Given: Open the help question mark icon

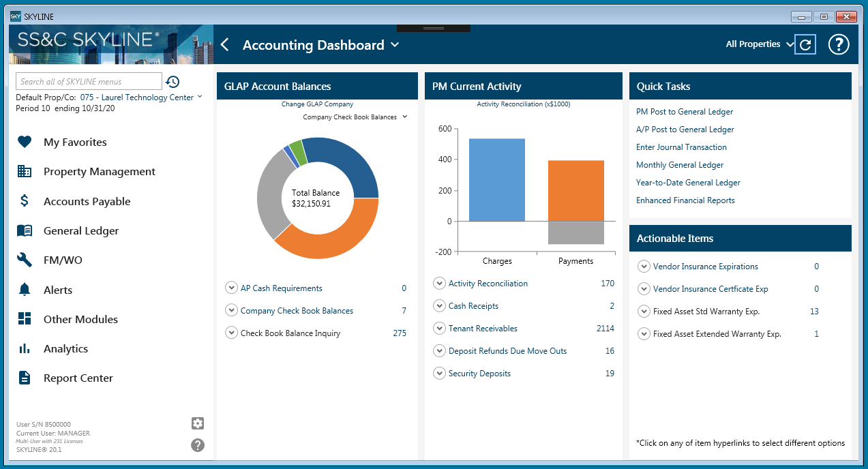Looking at the screenshot, I should (x=839, y=44).
